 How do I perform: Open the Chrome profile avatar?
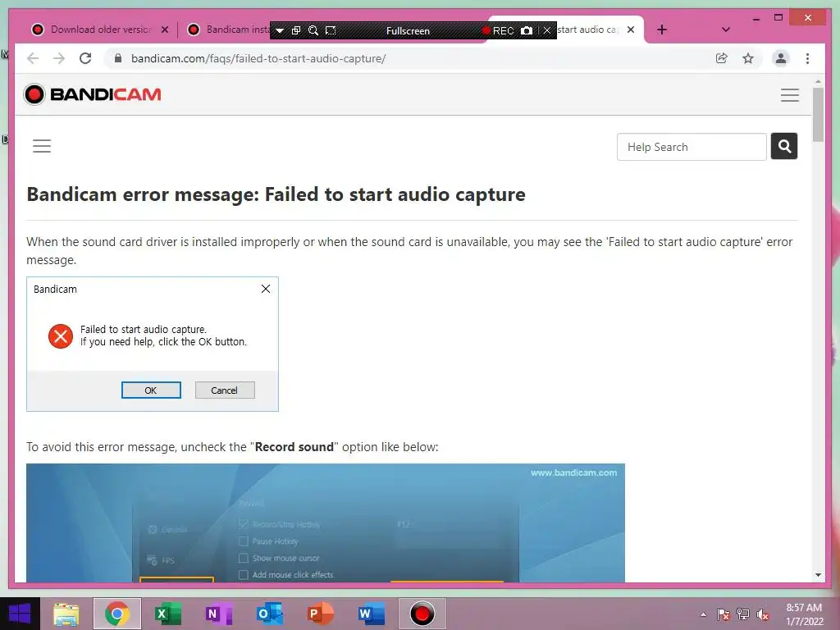(x=781, y=58)
